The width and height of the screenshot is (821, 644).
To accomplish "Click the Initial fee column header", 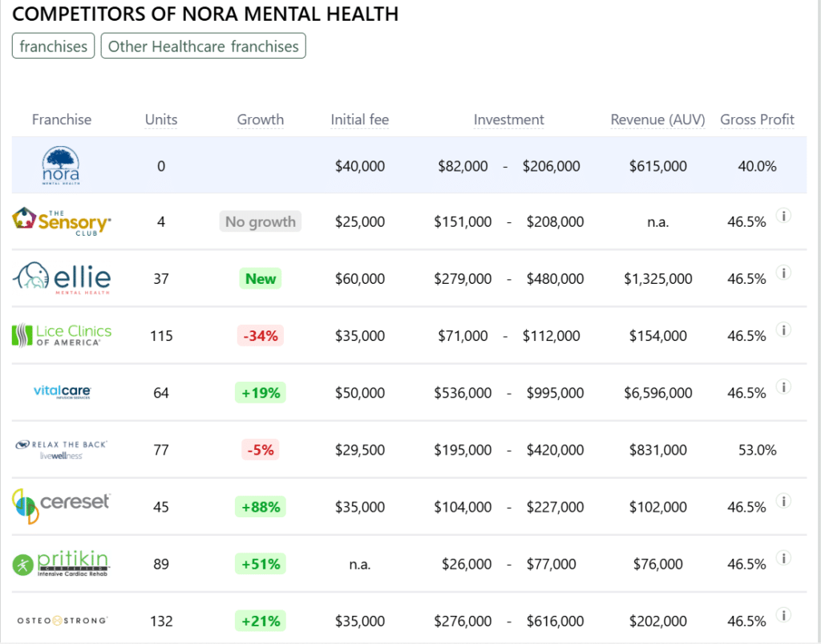I will pyautogui.click(x=360, y=119).
